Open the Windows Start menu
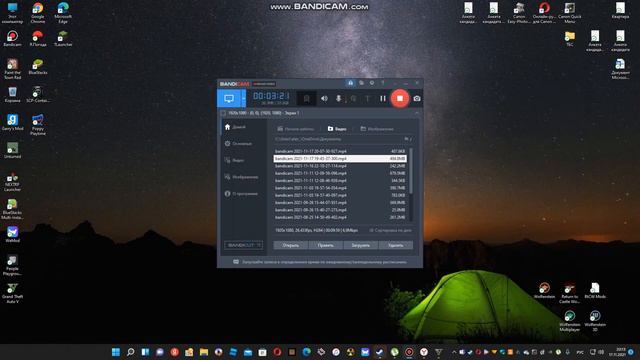This screenshot has width=640, height=360. 116,352
